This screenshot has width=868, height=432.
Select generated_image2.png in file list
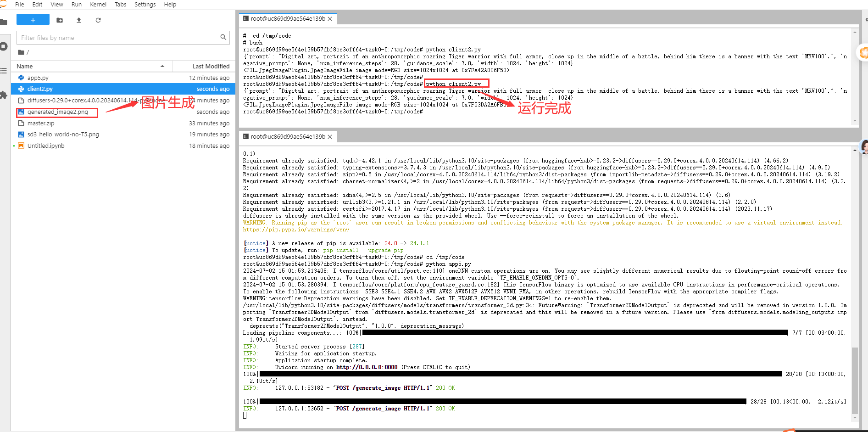point(57,112)
